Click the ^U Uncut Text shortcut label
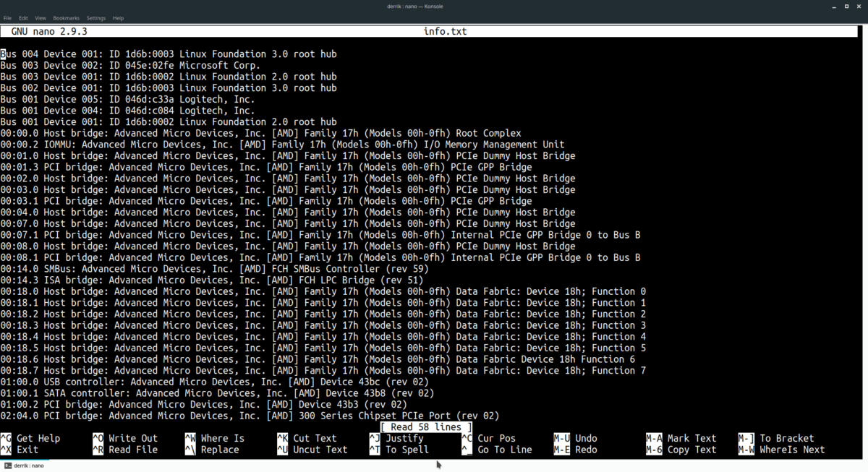This screenshot has width=868, height=472. 312,450
